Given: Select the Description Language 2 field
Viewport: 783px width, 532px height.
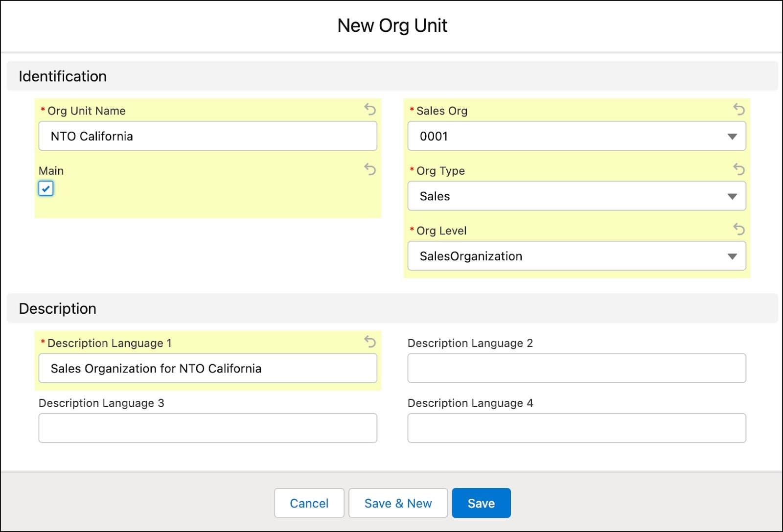Looking at the screenshot, I should (576, 368).
